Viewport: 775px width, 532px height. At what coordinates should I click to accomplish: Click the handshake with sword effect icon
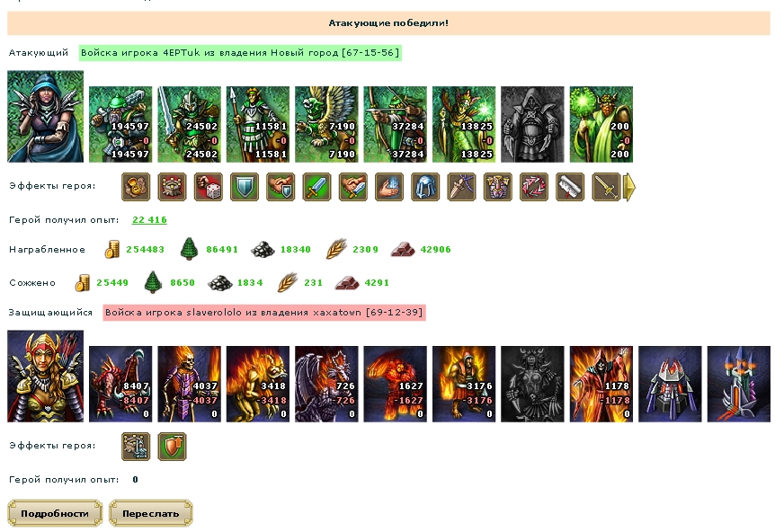coord(353,187)
